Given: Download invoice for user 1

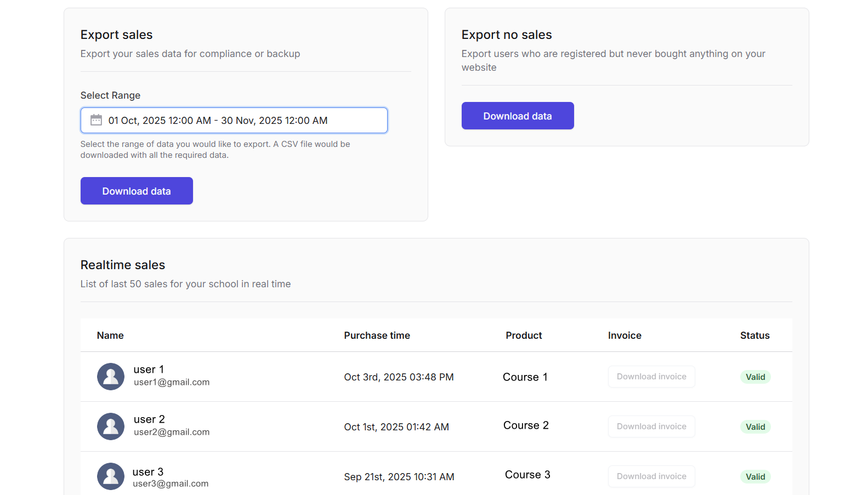Looking at the screenshot, I should coord(651,377).
